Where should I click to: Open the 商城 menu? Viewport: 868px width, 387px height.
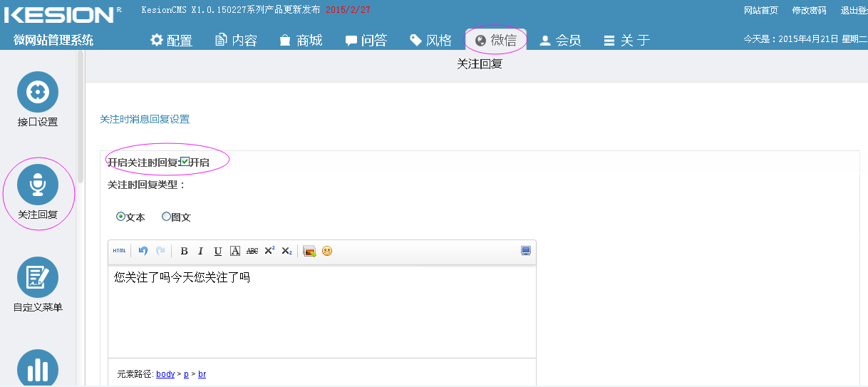pyautogui.click(x=301, y=41)
